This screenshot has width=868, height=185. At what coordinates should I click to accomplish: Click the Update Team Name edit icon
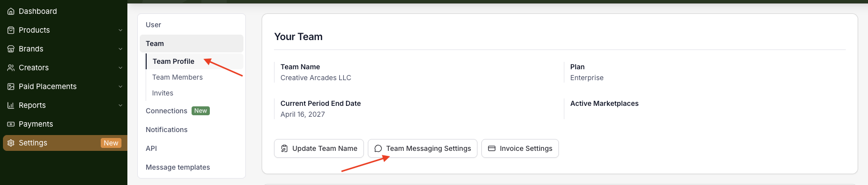284,148
